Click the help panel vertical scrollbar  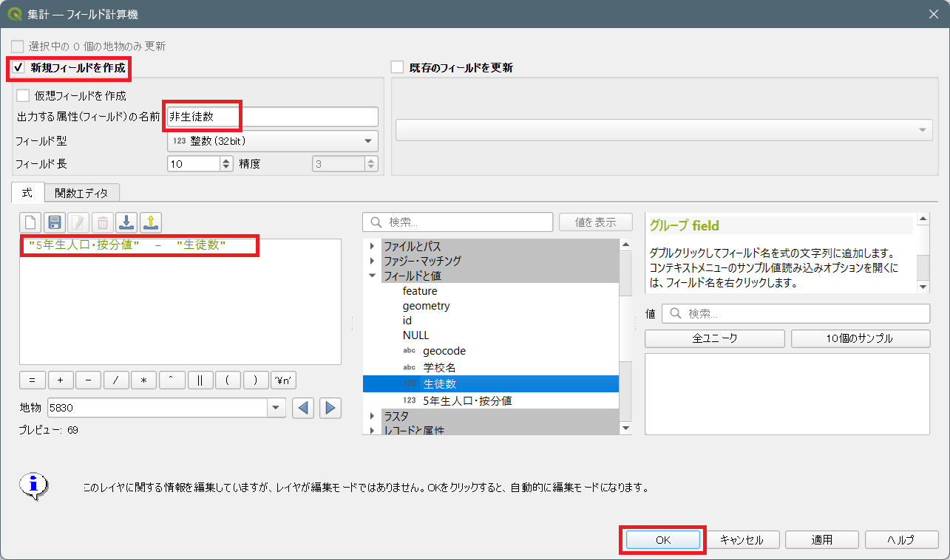923,253
